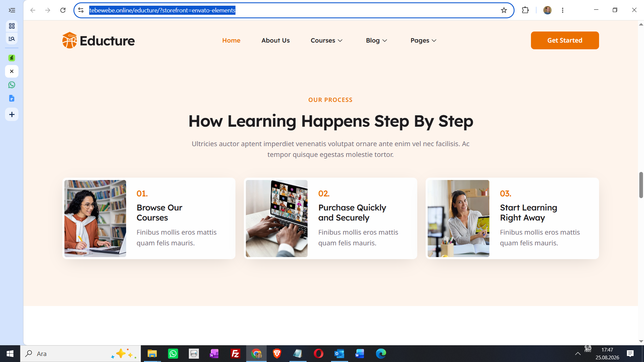Open the sidebar grid apps icon
Screen dimensions: 644x362
tap(12, 26)
